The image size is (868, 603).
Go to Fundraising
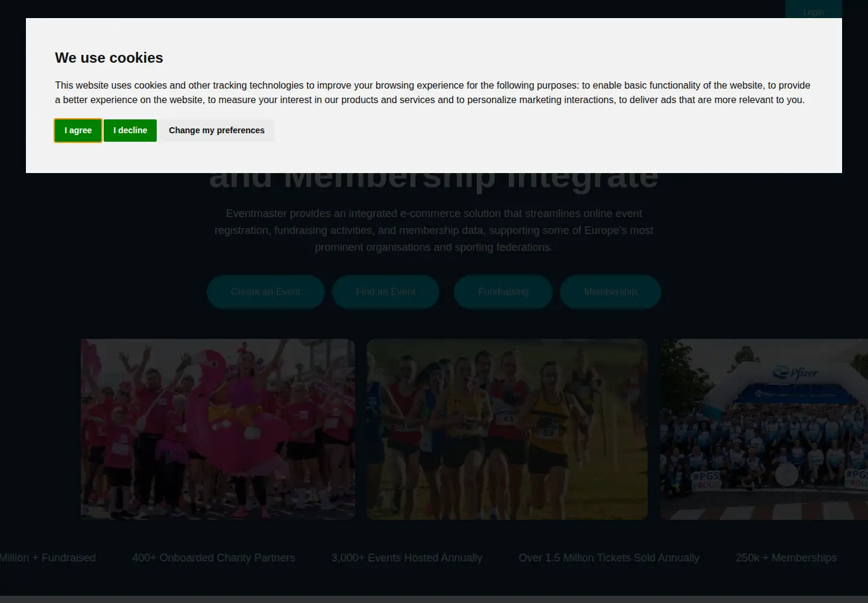(503, 292)
